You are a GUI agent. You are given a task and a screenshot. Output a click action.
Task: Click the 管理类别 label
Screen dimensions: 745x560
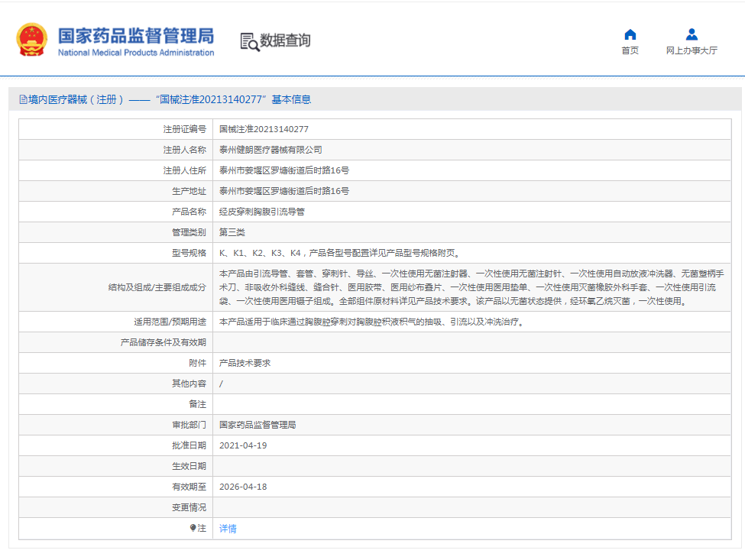(189, 232)
